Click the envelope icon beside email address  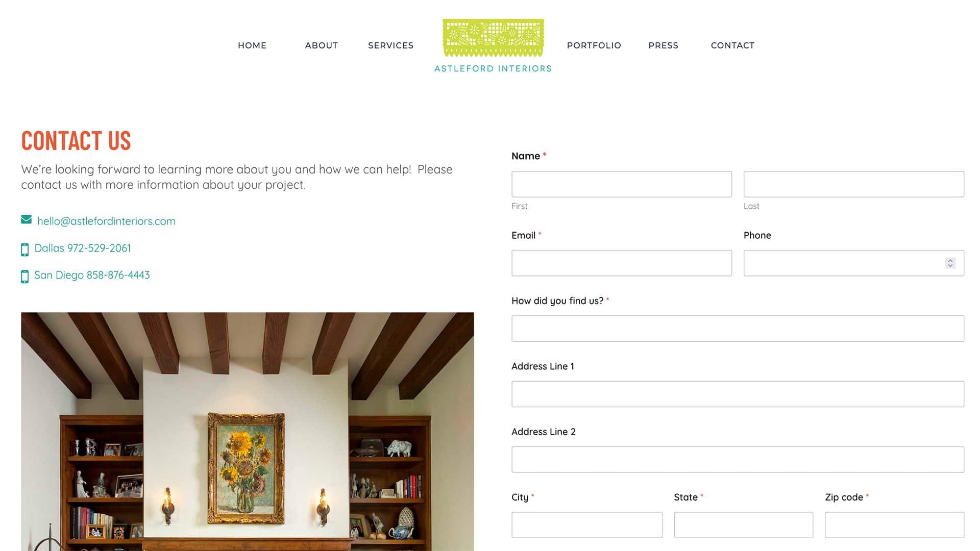click(26, 219)
